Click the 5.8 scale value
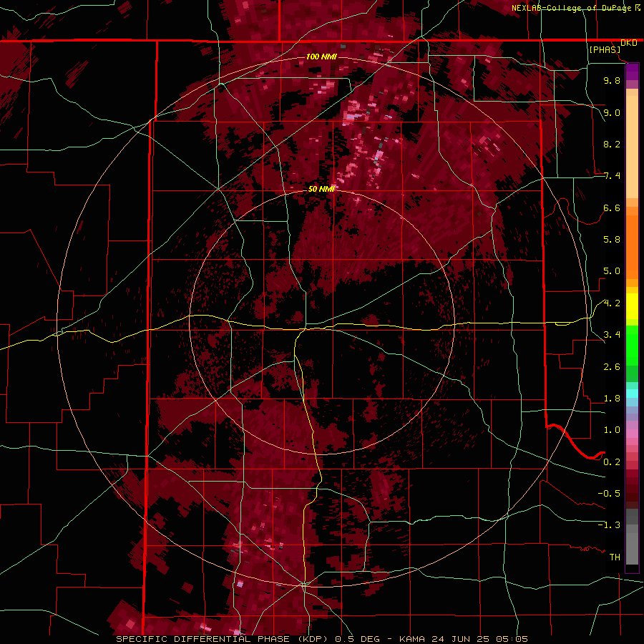The height and width of the screenshot is (644, 644). pyautogui.click(x=612, y=240)
